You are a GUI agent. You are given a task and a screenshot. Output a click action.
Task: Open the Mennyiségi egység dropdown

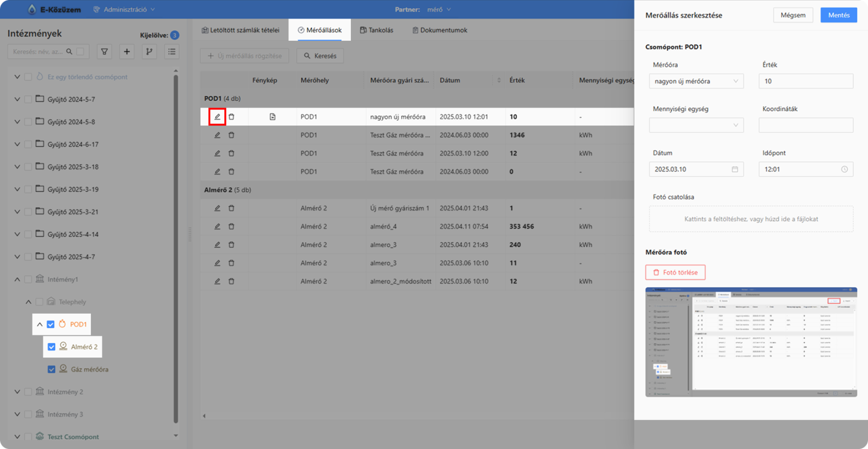point(696,125)
